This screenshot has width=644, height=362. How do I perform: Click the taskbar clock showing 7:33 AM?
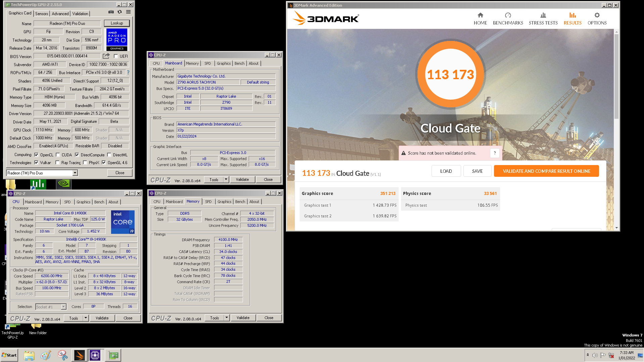pyautogui.click(x=627, y=355)
